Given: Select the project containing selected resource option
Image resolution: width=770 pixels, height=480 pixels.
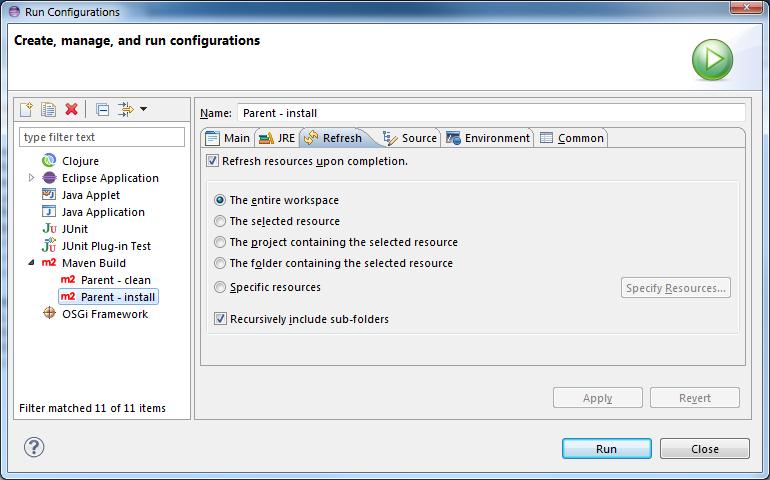Looking at the screenshot, I should point(220,243).
